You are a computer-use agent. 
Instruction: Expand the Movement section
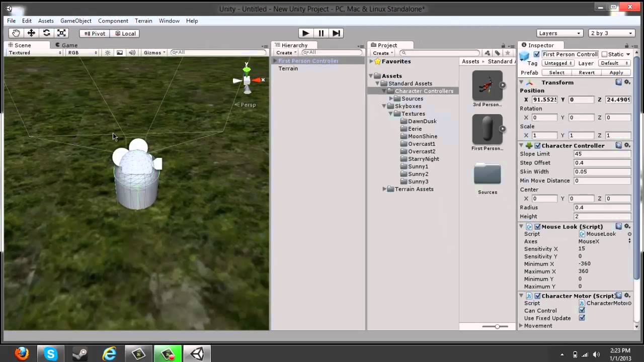[522, 326]
